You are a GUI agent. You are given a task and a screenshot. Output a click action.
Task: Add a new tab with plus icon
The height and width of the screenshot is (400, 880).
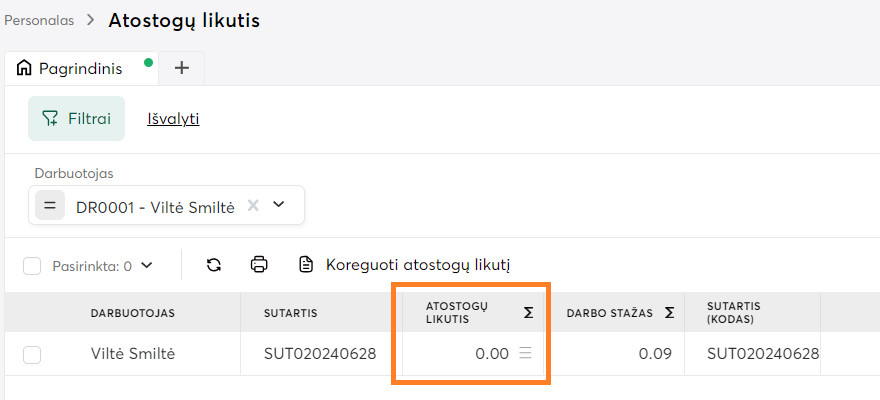click(x=181, y=68)
